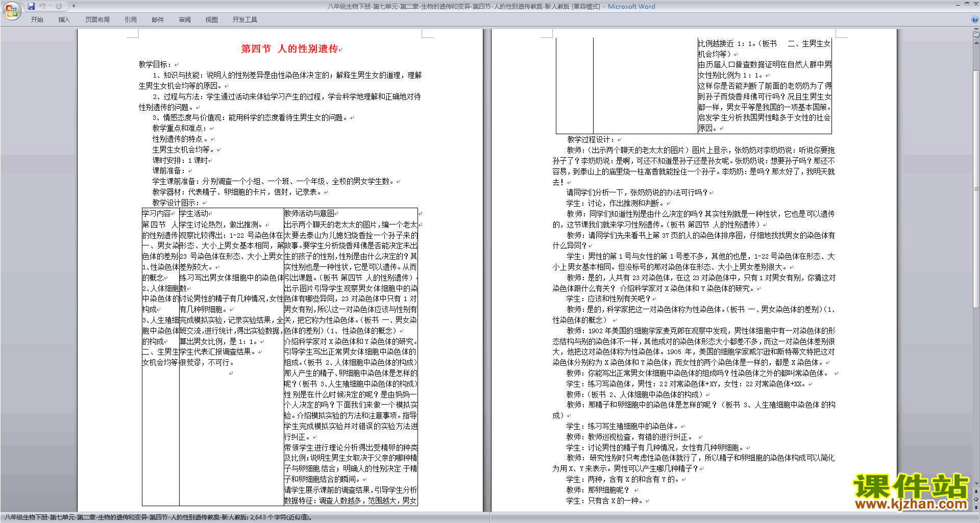Open the Office Button menu

pos(11,10)
